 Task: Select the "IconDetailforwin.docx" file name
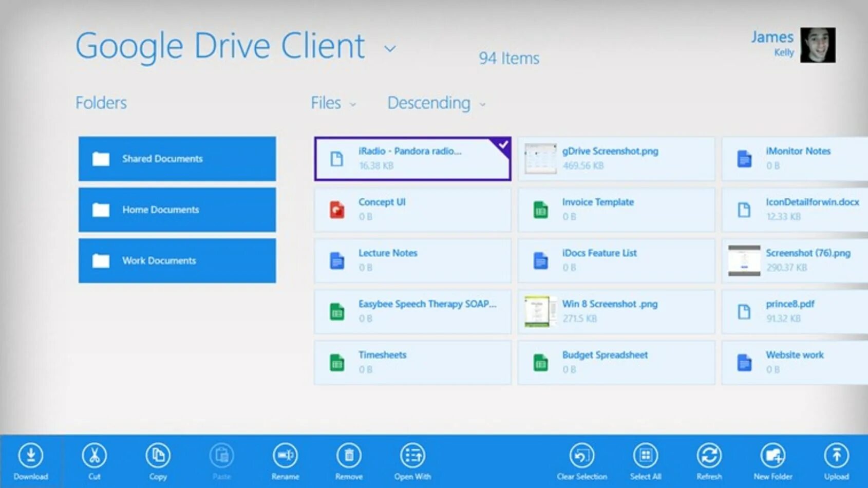(x=813, y=202)
